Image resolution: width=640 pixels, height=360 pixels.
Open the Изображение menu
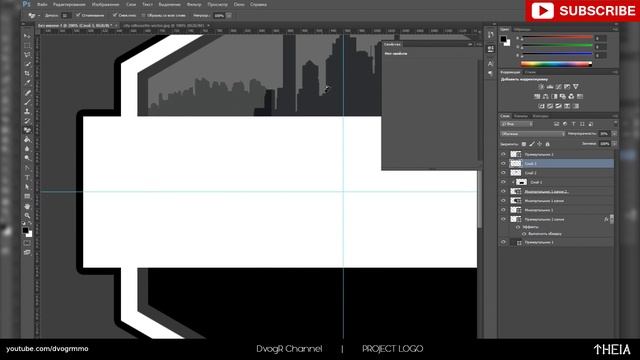point(106,4)
